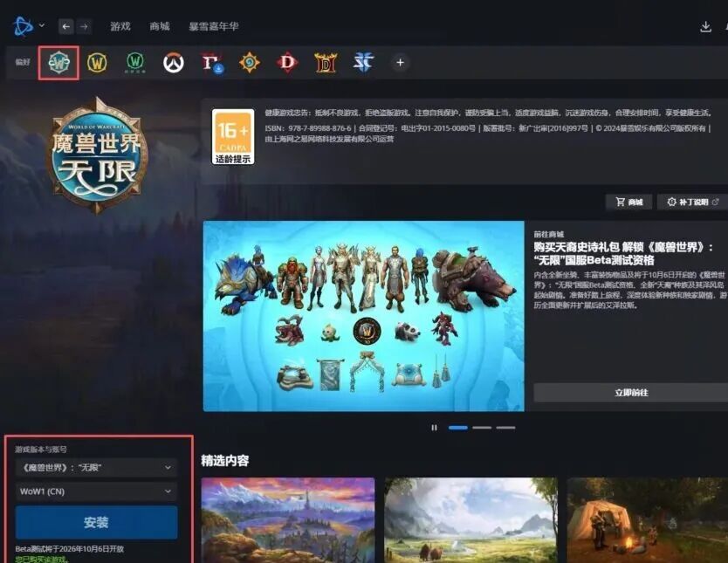Select the Overwatch game icon
The width and height of the screenshot is (728, 563).
(173, 63)
